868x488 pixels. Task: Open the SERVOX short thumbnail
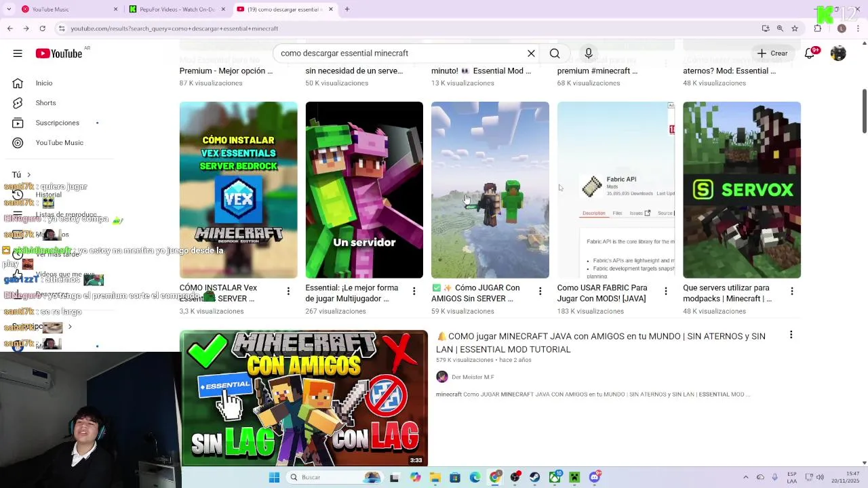click(742, 190)
